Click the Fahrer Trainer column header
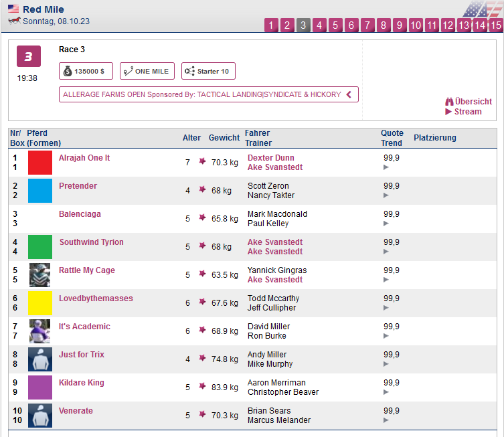Screen dimensions: 504x437 point(258,138)
